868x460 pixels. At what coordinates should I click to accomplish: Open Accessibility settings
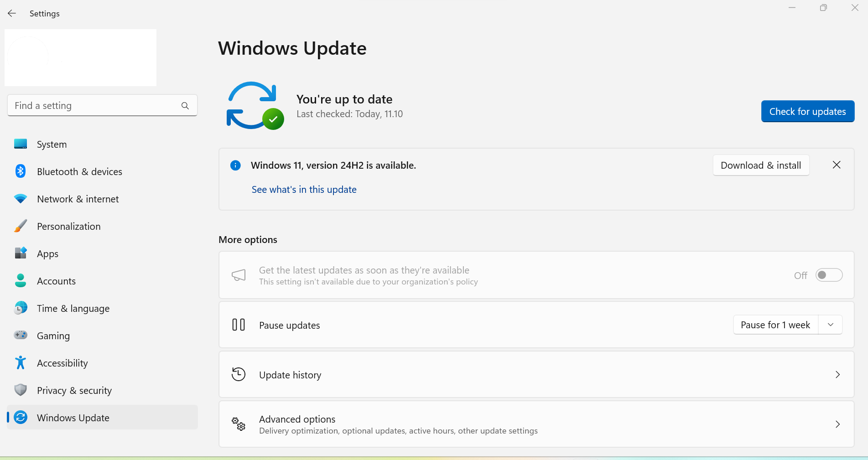tap(62, 363)
